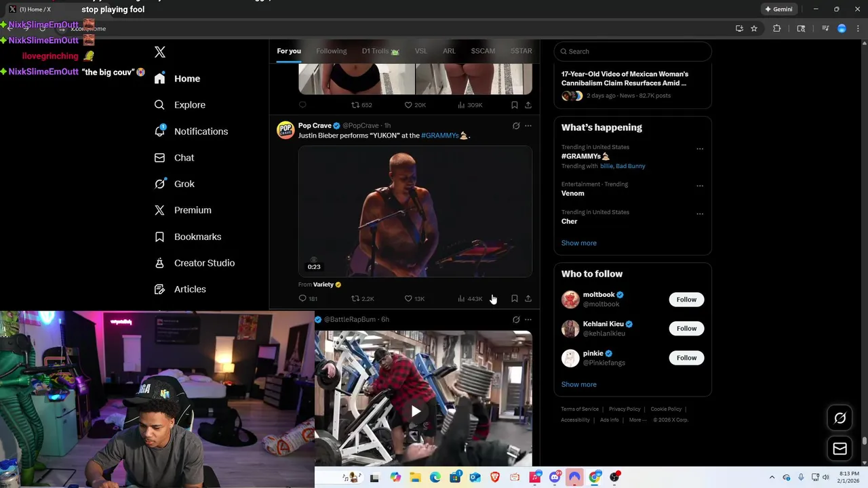This screenshot has height=488, width=868.
Task: Open Grok explain icon on Pop Crave post
Action: pyautogui.click(x=516, y=125)
